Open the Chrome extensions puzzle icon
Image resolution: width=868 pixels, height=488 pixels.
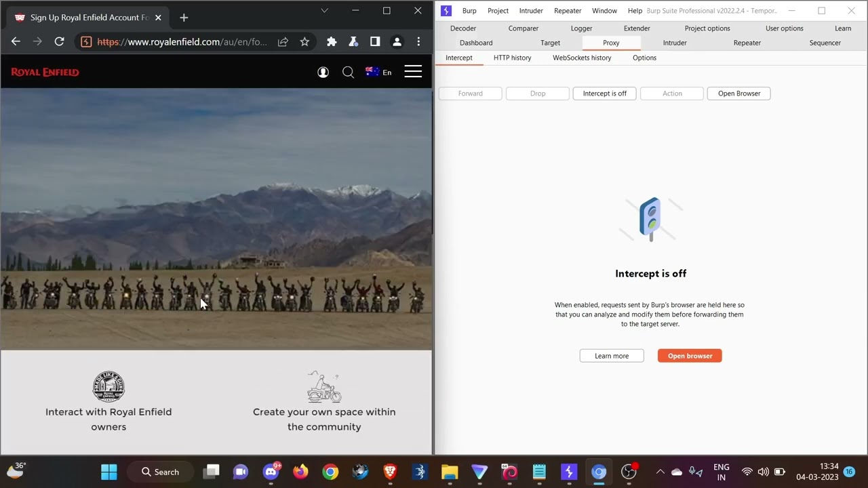332,42
